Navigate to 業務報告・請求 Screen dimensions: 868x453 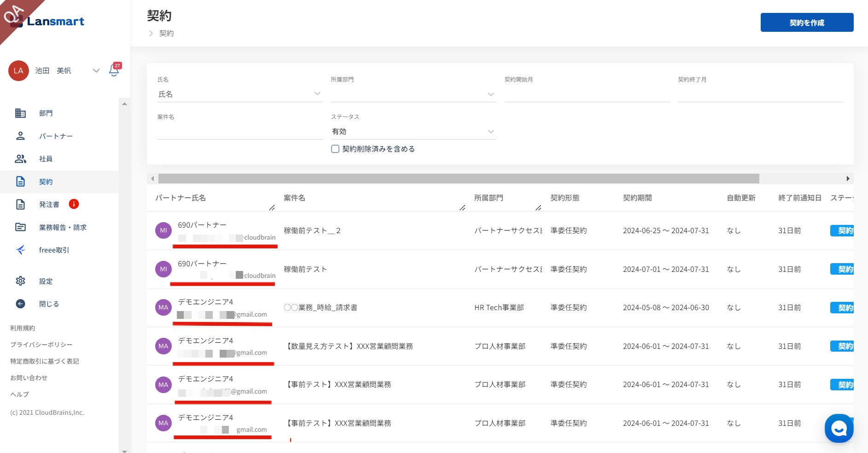[63, 228]
